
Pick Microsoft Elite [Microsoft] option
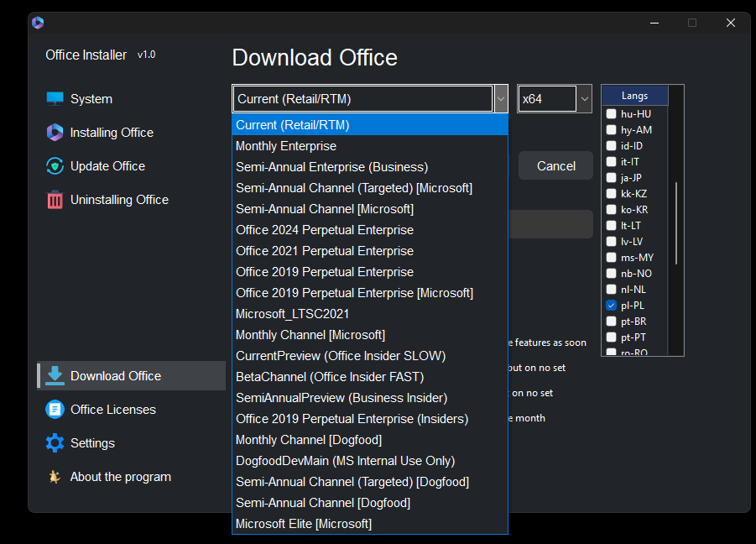tap(370, 524)
